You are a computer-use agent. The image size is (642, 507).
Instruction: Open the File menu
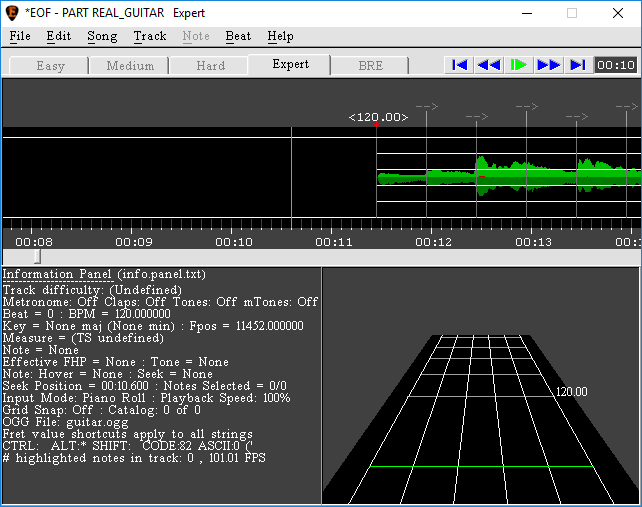tap(20, 36)
